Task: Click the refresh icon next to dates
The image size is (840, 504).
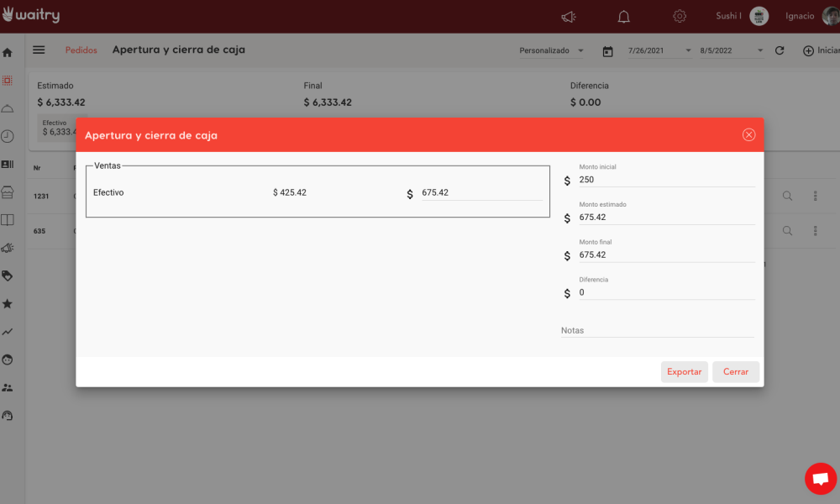Action: 780,50
